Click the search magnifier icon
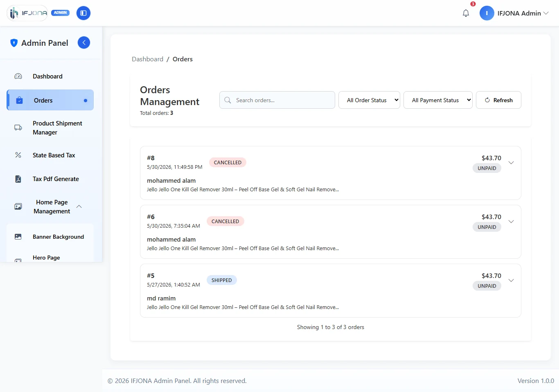This screenshot has width=559, height=392. (228, 100)
